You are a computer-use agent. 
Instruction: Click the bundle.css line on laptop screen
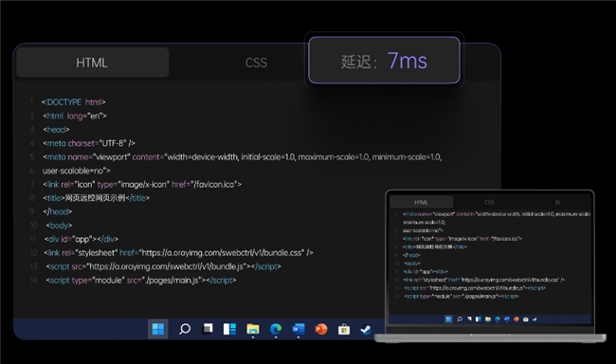pyautogui.click(x=484, y=280)
